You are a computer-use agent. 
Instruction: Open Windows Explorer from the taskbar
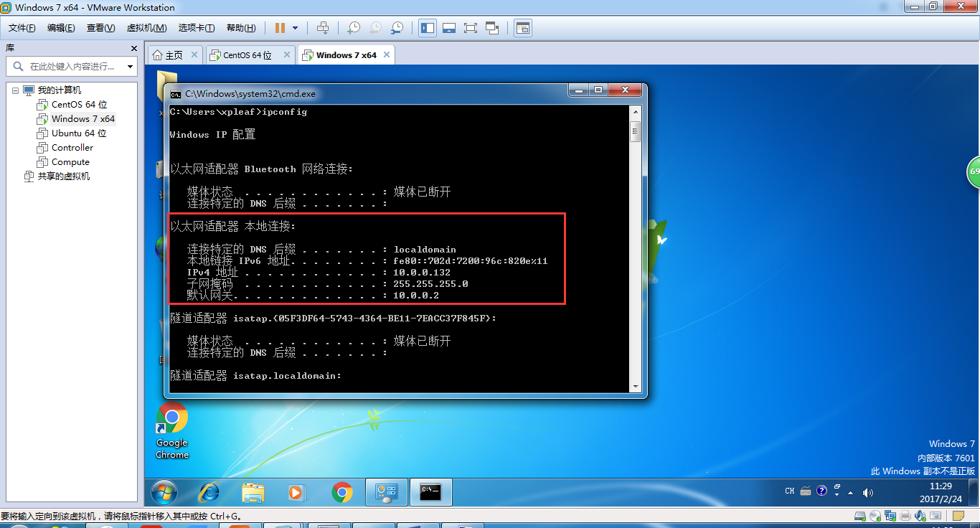coord(253,492)
